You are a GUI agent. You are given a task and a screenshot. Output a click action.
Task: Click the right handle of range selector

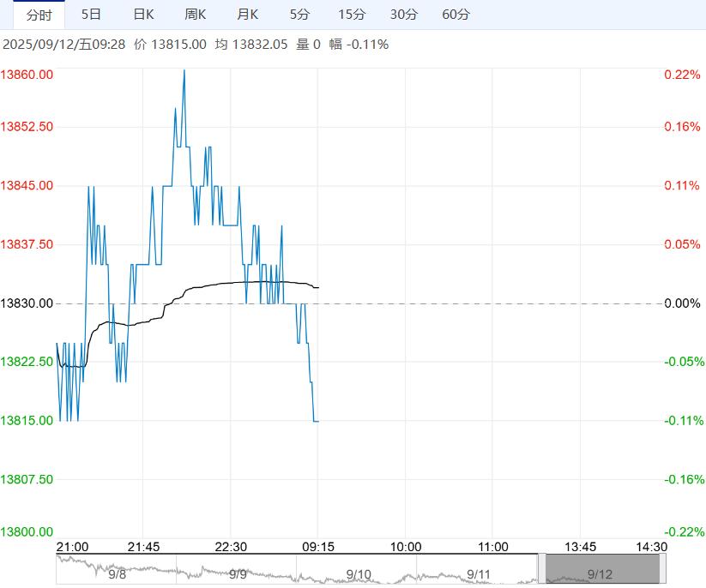click(x=662, y=568)
